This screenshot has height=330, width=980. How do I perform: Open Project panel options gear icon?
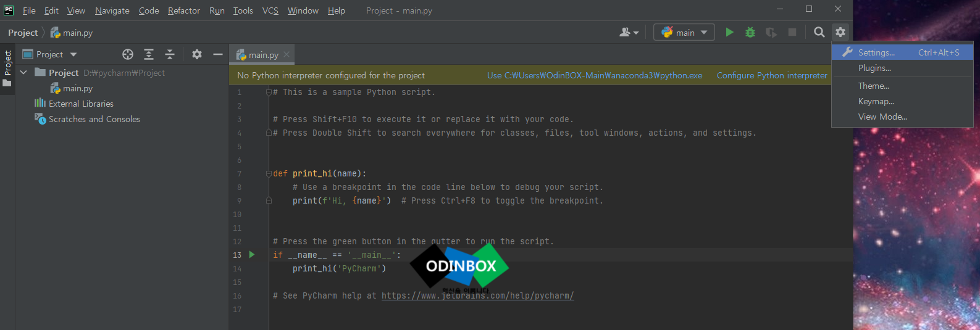point(197,54)
